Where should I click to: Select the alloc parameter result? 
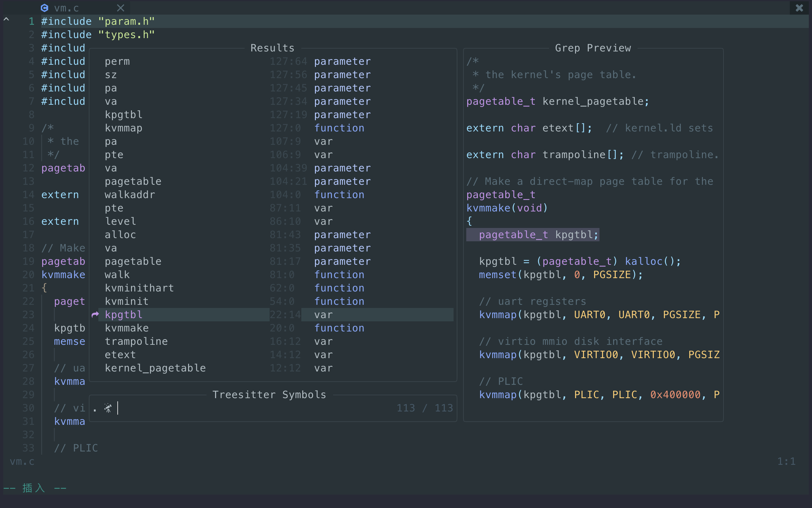tap(273, 235)
